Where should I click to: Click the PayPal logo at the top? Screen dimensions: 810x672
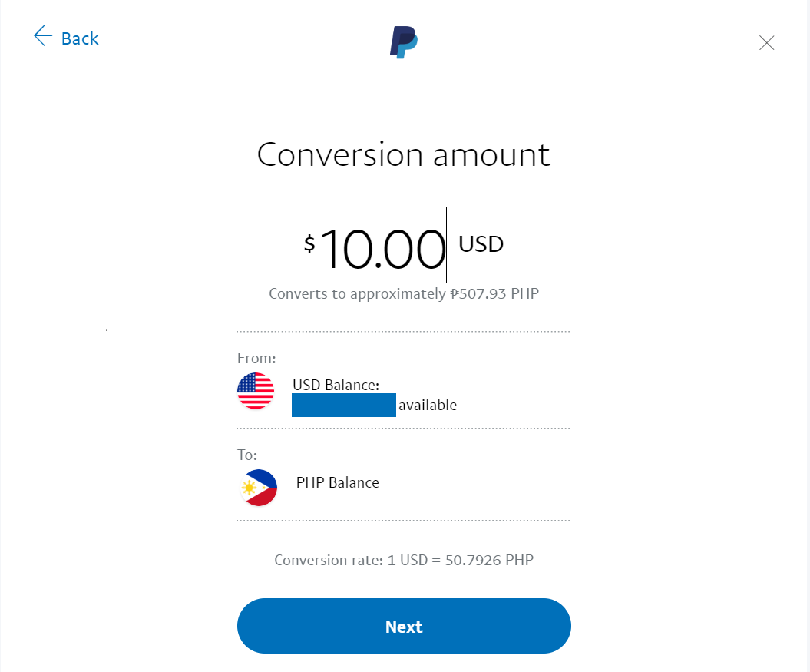[x=402, y=43]
